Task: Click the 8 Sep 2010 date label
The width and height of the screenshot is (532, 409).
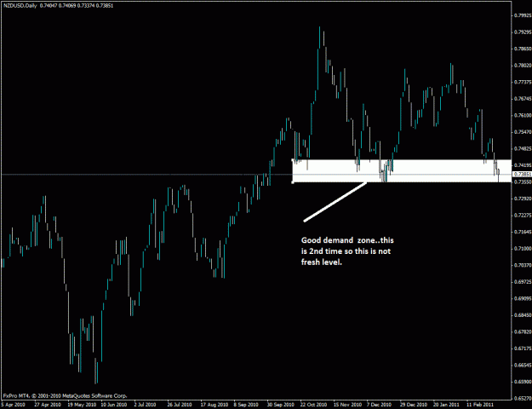Action: pos(247,405)
